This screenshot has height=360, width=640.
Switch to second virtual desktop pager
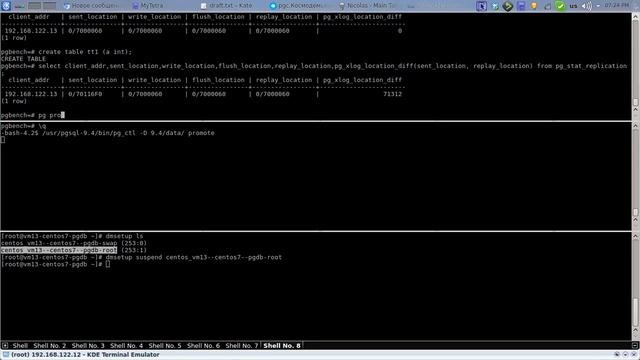coord(49,6)
